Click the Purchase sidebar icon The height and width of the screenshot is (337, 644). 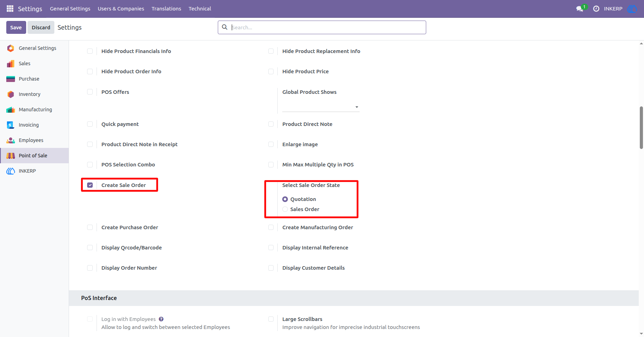coord(11,79)
